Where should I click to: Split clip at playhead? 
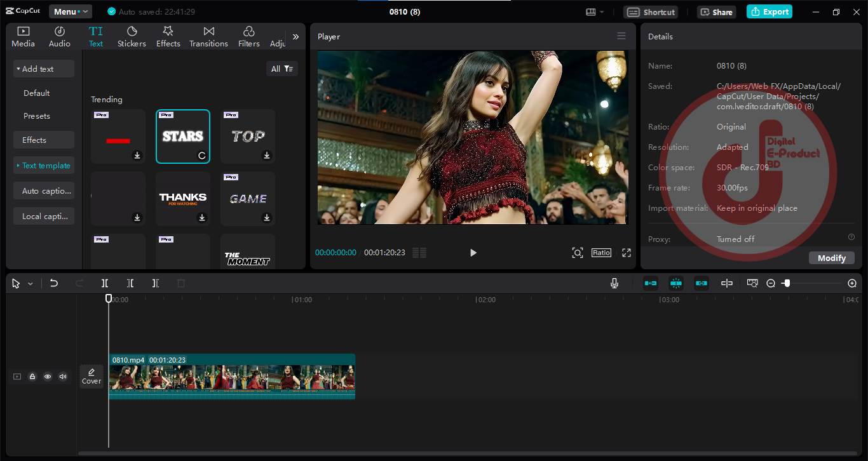(105, 283)
